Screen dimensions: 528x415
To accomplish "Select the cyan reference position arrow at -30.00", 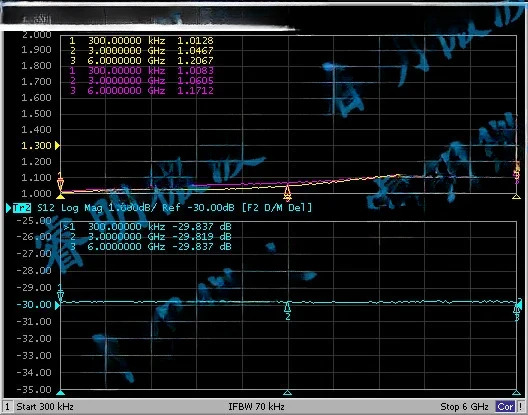I will point(57,305).
